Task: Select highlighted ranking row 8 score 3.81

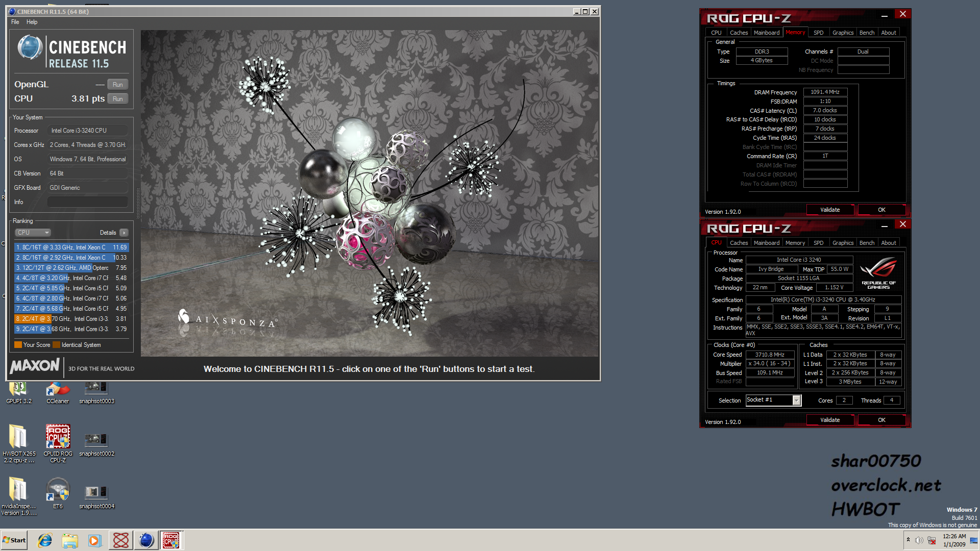Action: (71, 319)
